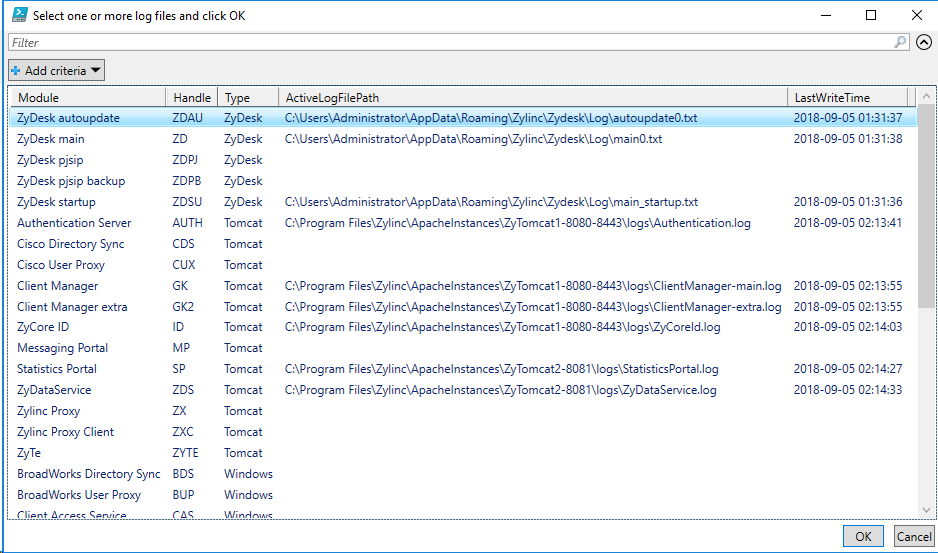
Task: Select the ZyDesk startup row
Action: (463, 202)
